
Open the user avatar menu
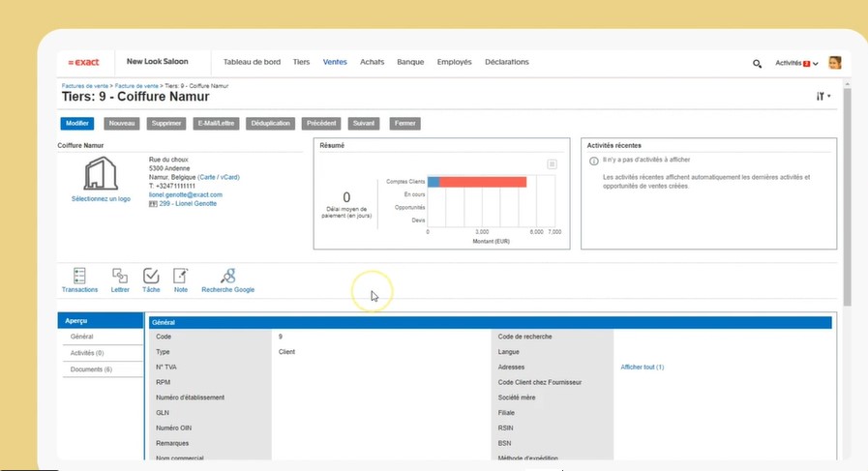coord(834,63)
